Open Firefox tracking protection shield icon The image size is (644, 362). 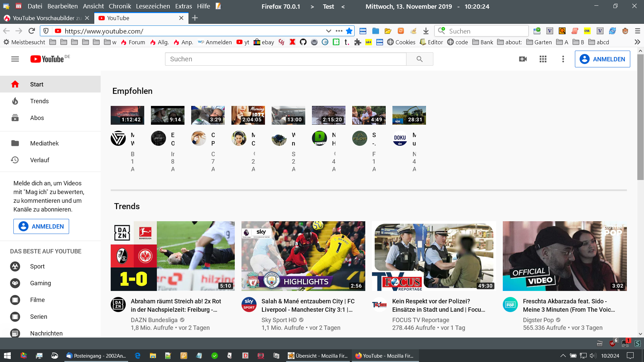click(46, 31)
